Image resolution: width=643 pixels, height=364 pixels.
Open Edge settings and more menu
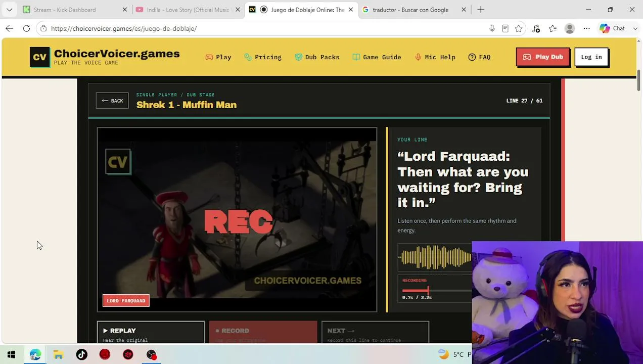(586, 28)
